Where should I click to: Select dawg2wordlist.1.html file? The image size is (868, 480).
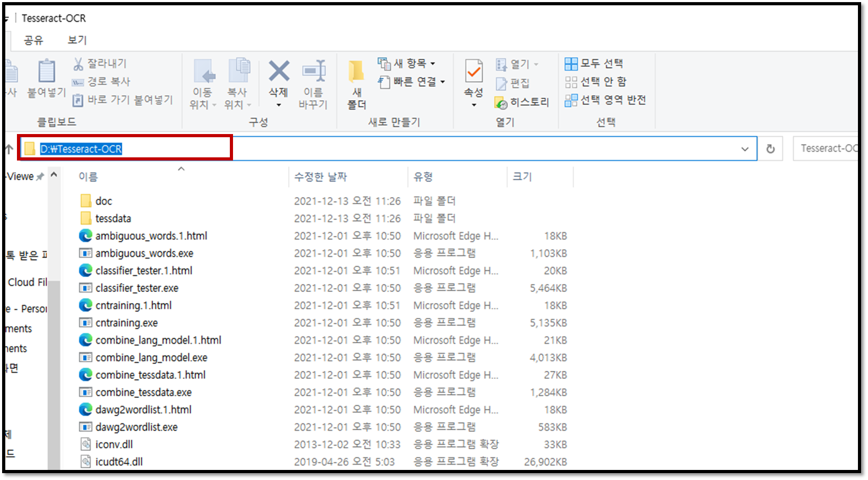click(144, 410)
